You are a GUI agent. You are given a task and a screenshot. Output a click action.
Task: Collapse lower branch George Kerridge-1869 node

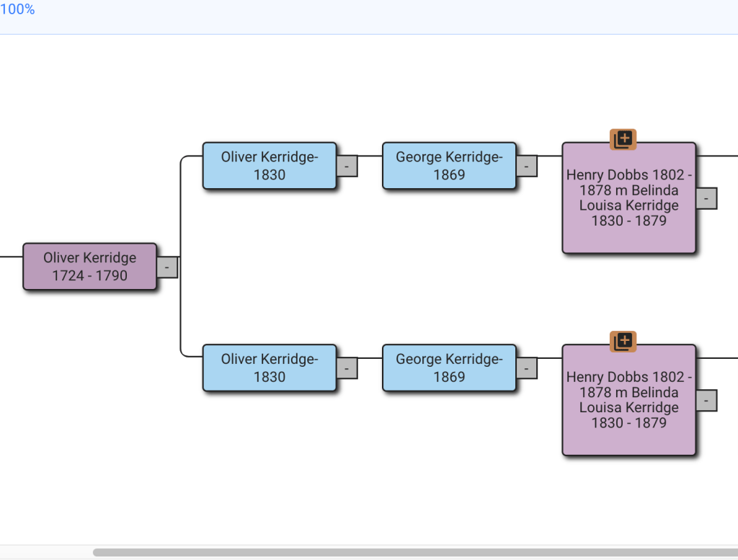pos(526,368)
